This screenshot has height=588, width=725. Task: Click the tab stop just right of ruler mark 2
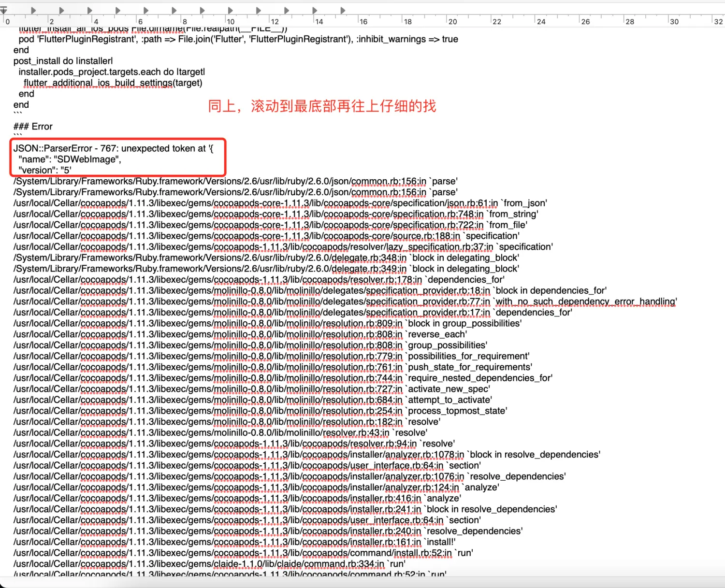[61, 10]
